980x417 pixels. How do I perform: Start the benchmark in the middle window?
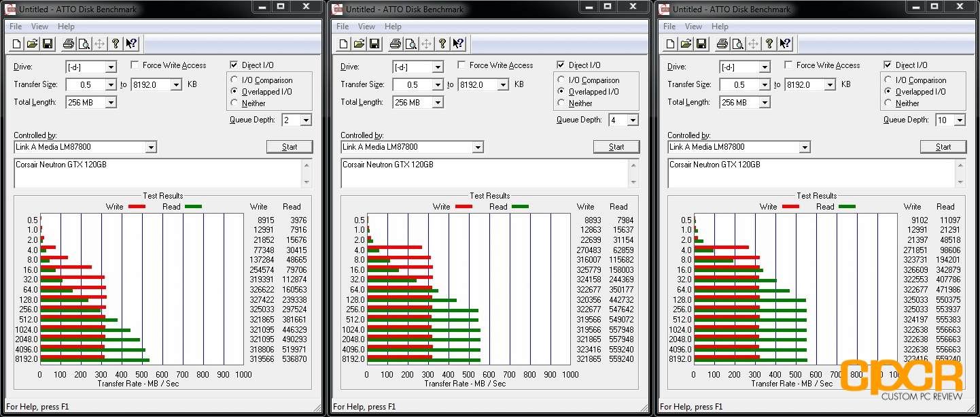tap(616, 147)
